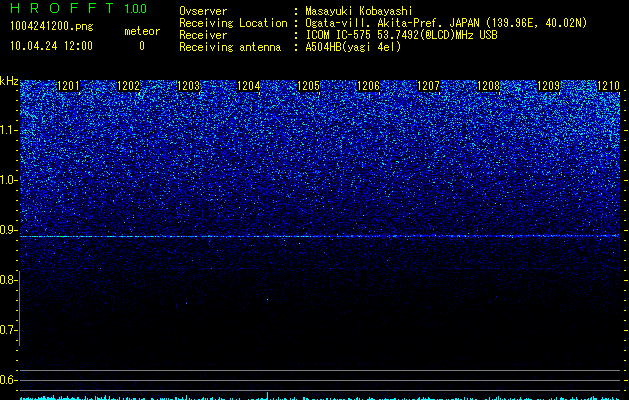Screen dimensions: 629x400
Task: Click the 1.0 frequency axis label
Action: [8, 180]
